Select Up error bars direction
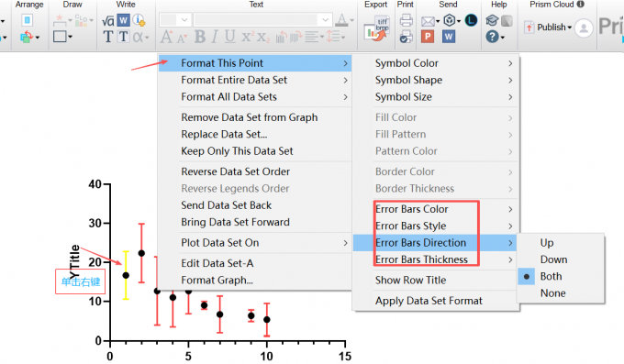 pos(547,243)
